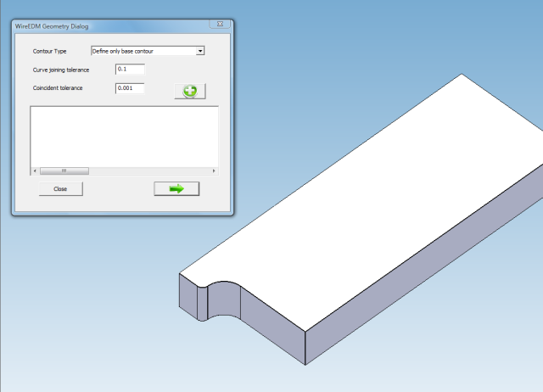Click the WireEDM Geometry Dialog title bar
The width and height of the screenshot is (543, 392).
coord(102,26)
